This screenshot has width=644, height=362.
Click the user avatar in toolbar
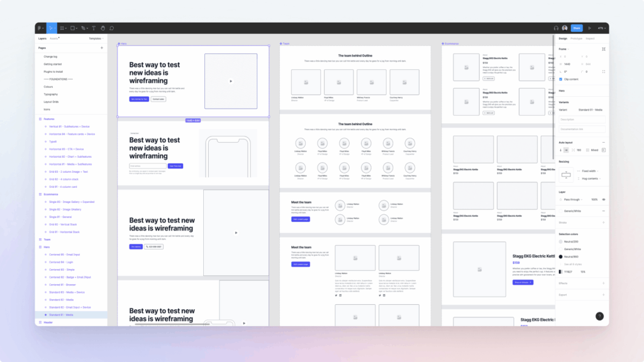pos(565,28)
